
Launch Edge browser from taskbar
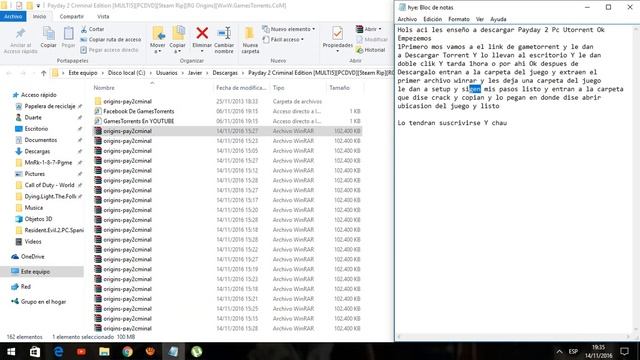pos(58,351)
